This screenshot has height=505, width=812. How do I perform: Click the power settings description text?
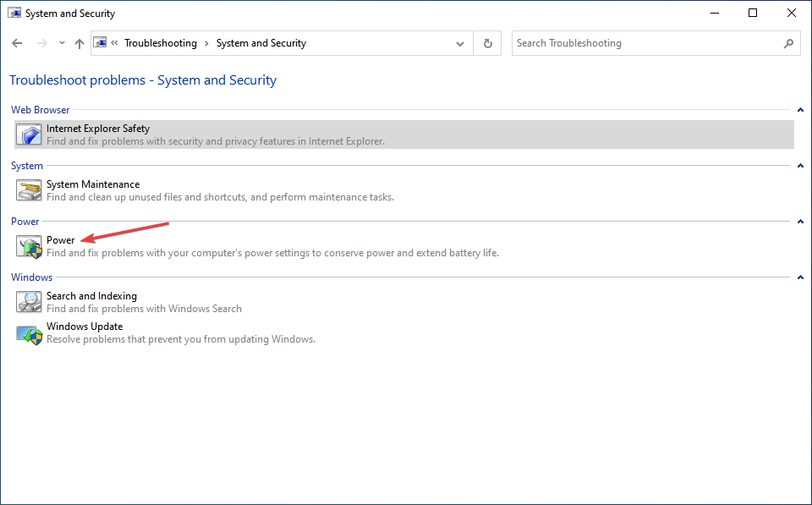pyautogui.click(x=273, y=253)
